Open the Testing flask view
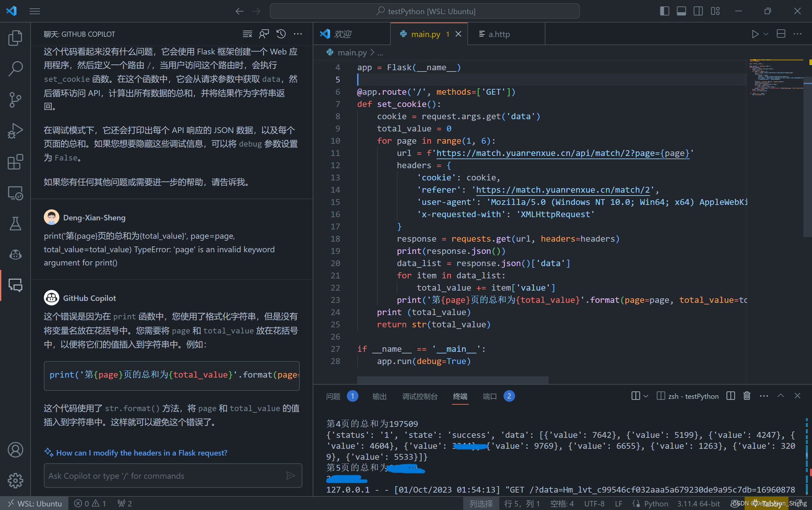Image resolution: width=812 pixels, height=510 pixels. pyautogui.click(x=15, y=224)
